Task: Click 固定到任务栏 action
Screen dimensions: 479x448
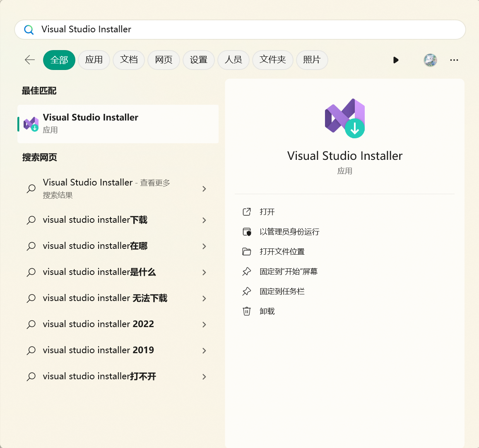Action: coord(282,291)
